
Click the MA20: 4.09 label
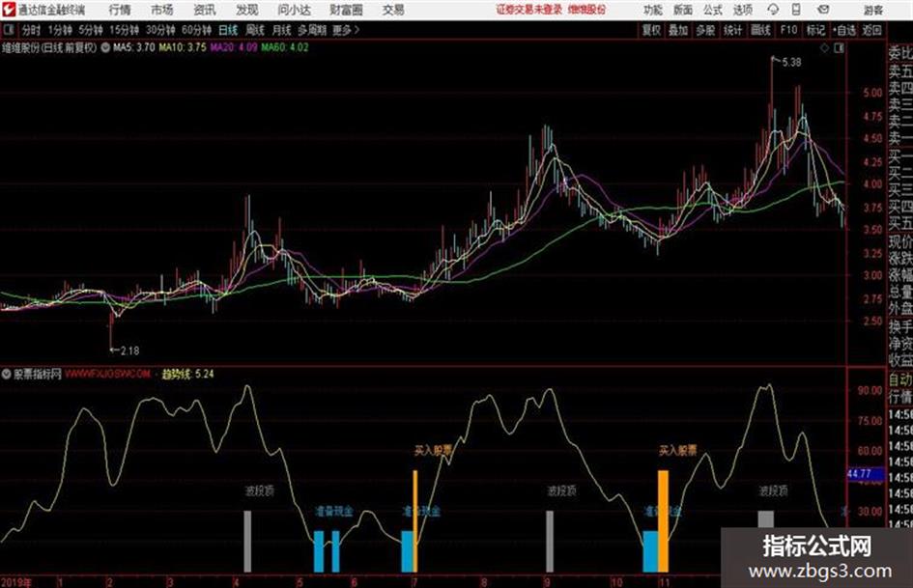[x=234, y=47]
